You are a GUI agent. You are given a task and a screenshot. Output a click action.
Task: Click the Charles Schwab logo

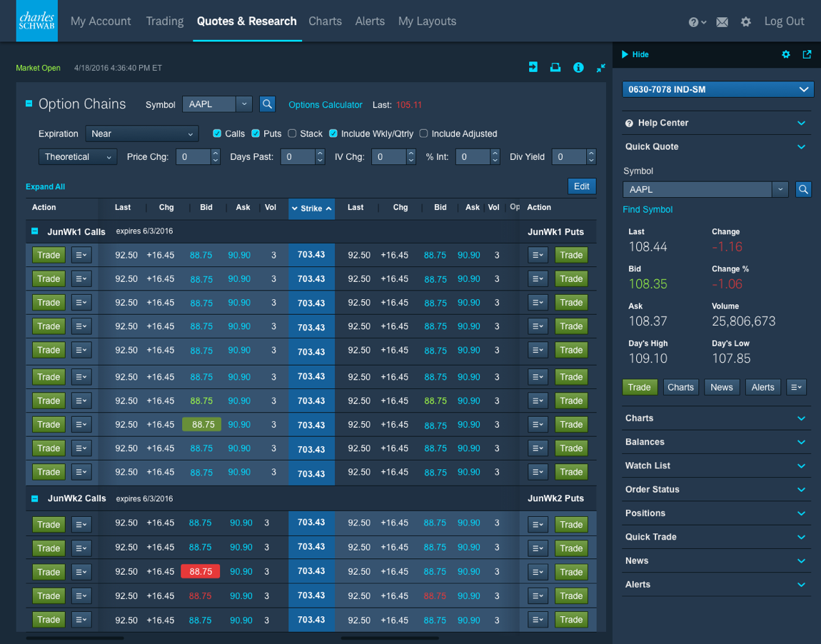click(x=36, y=21)
